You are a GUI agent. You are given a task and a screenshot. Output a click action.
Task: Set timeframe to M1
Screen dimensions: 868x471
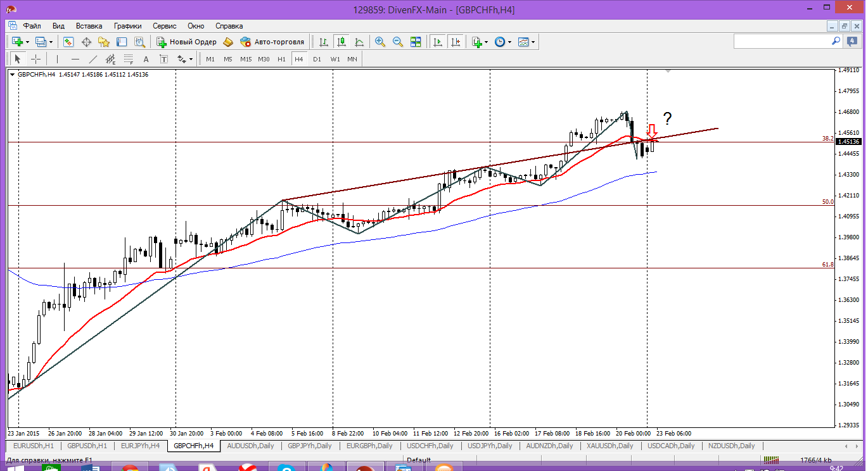210,59
